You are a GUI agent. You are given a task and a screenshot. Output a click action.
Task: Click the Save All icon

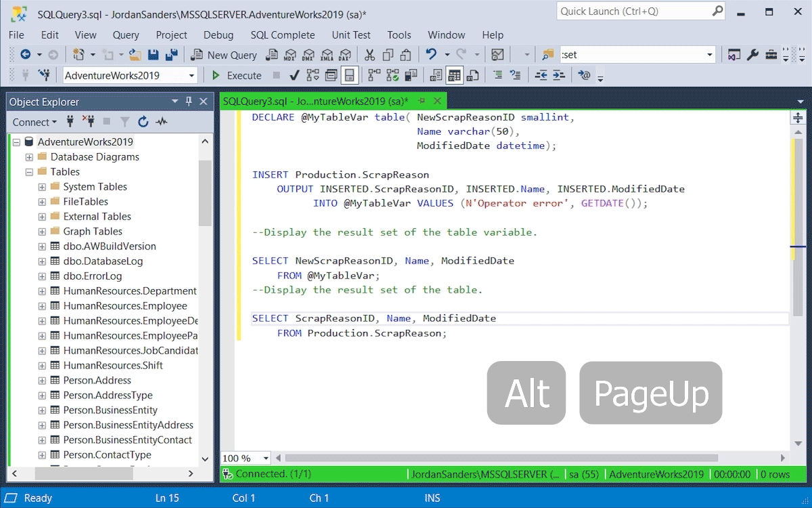pyautogui.click(x=171, y=55)
